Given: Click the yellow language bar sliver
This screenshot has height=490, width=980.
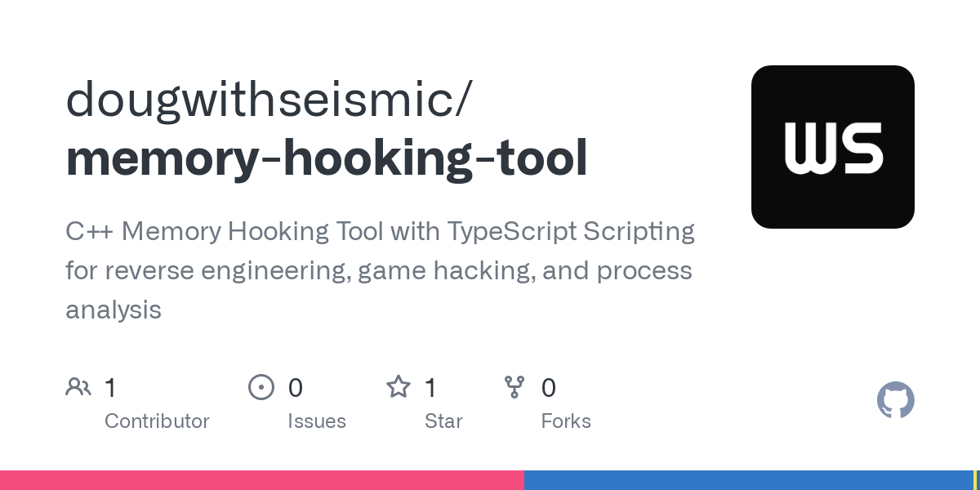Looking at the screenshot, I should [976, 480].
